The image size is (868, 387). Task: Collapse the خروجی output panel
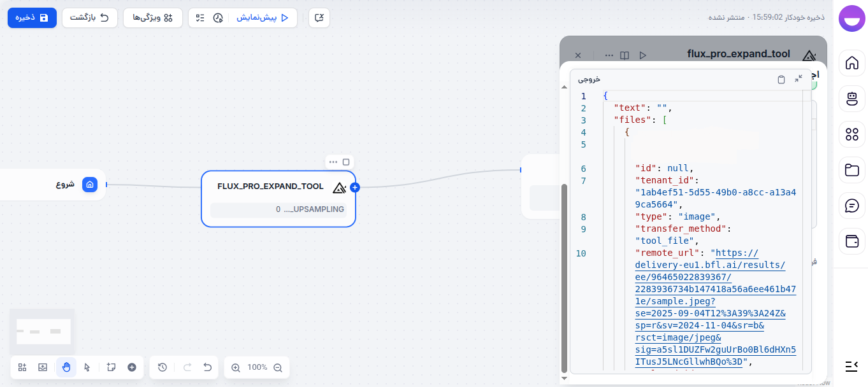pyautogui.click(x=799, y=79)
